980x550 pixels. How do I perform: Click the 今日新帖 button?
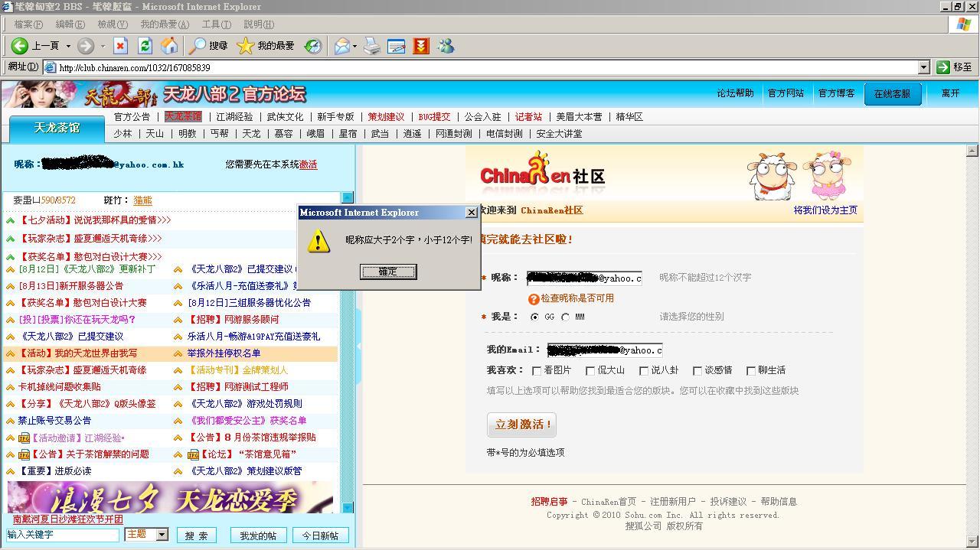pyautogui.click(x=320, y=535)
